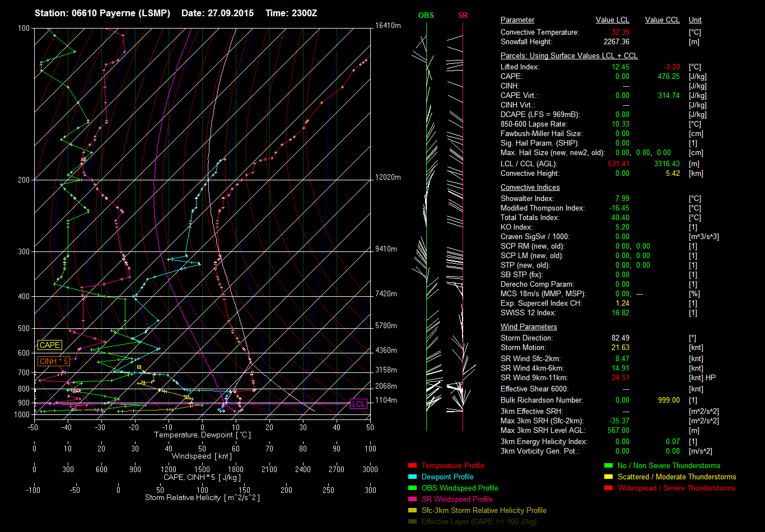
Task: Open the Wind Parameters section heading
Action: tap(529, 327)
